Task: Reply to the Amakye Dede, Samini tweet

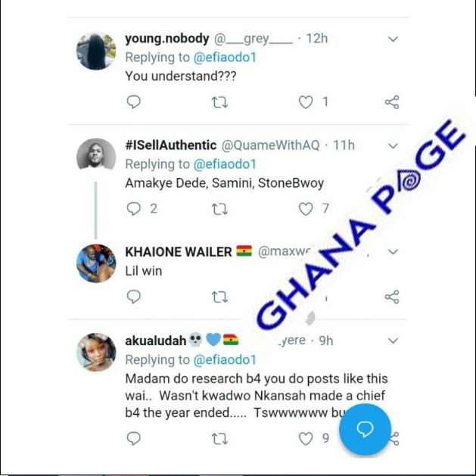Action: [x=134, y=209]
